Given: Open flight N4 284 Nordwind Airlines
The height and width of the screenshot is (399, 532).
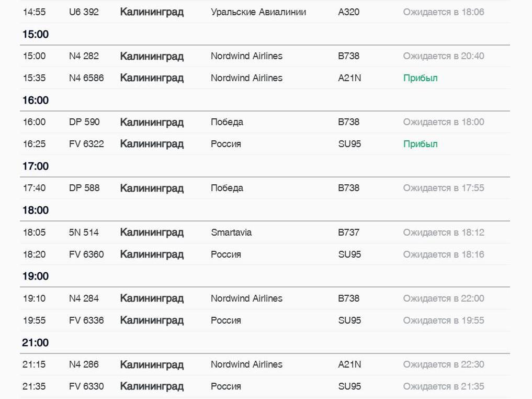Looking at the screenshot, I should (265, 298).
